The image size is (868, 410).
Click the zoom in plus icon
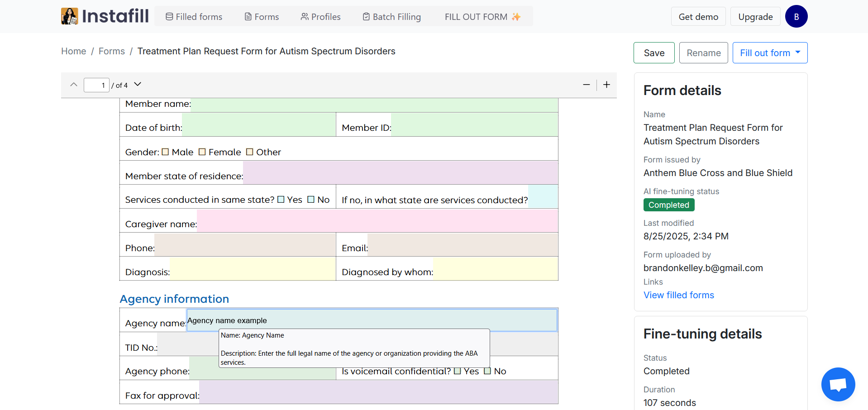pyautogui.click(x=606, y=85)
